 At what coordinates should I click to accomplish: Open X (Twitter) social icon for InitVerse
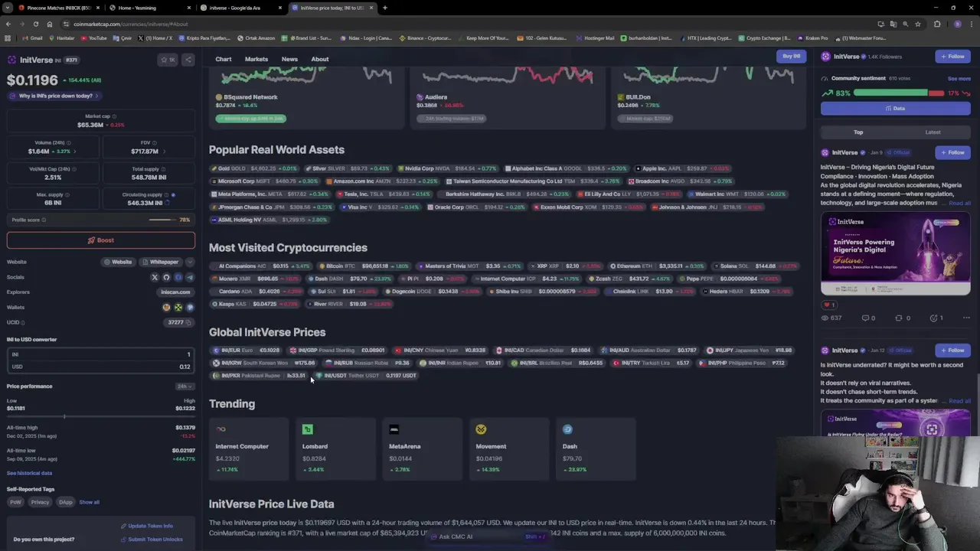click(155, 277)
